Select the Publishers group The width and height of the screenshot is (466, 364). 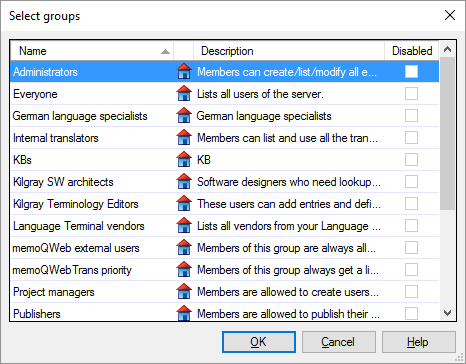coord(37,314)
